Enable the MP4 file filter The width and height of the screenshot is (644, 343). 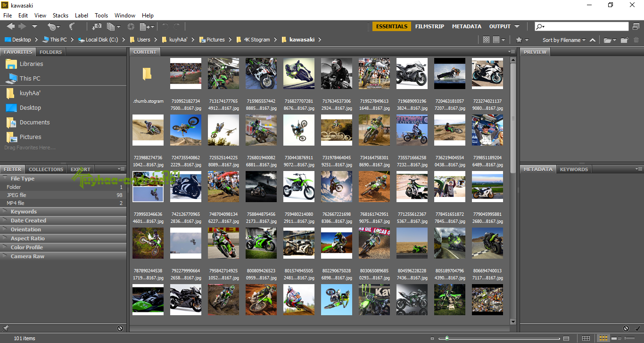(17, 203)
